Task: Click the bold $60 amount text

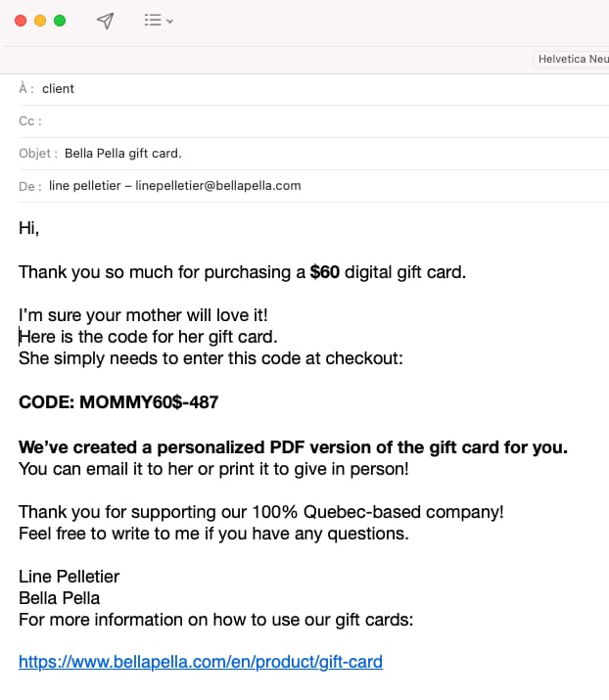Action: tap(324, 272)
